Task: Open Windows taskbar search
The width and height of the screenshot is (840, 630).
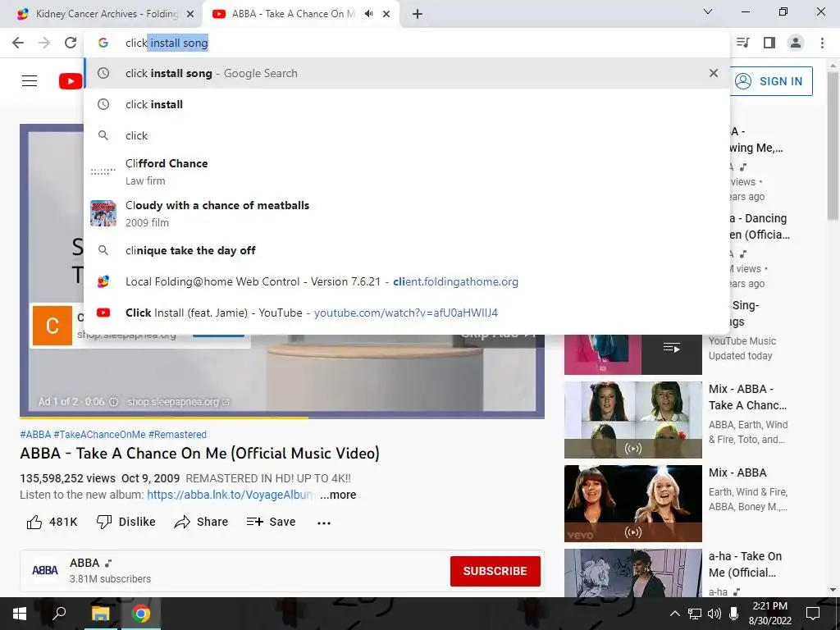Action: coord(59,614)
